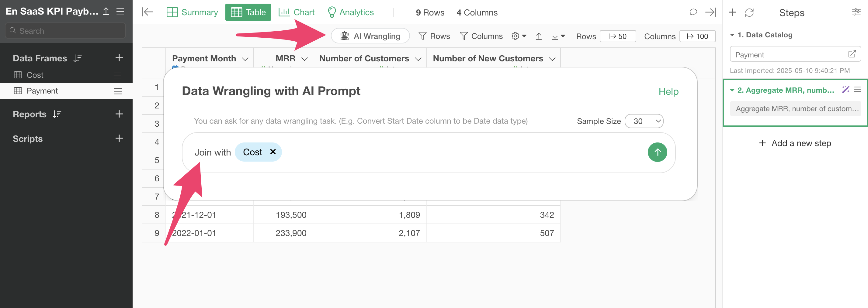Click the Payment data source field
Screen dimensions: 868x308
[795, 54]
